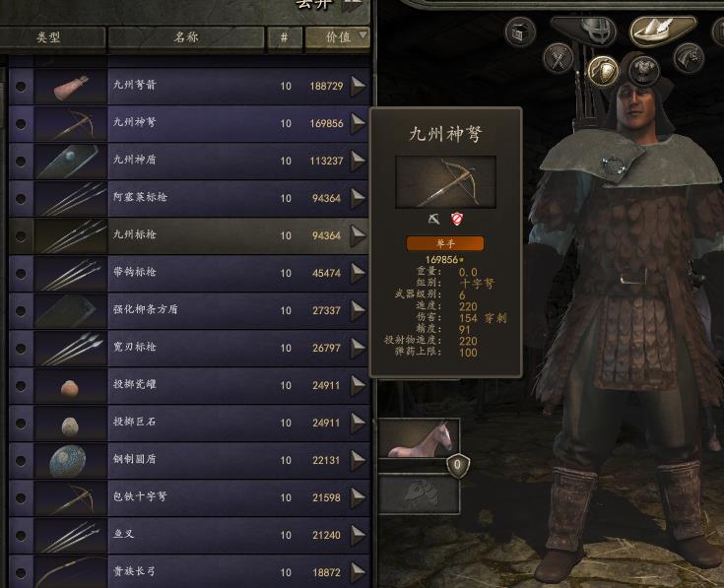
Task: Click transfer arrow on 九州神盾 row
Action: click(x=358, y=161)
